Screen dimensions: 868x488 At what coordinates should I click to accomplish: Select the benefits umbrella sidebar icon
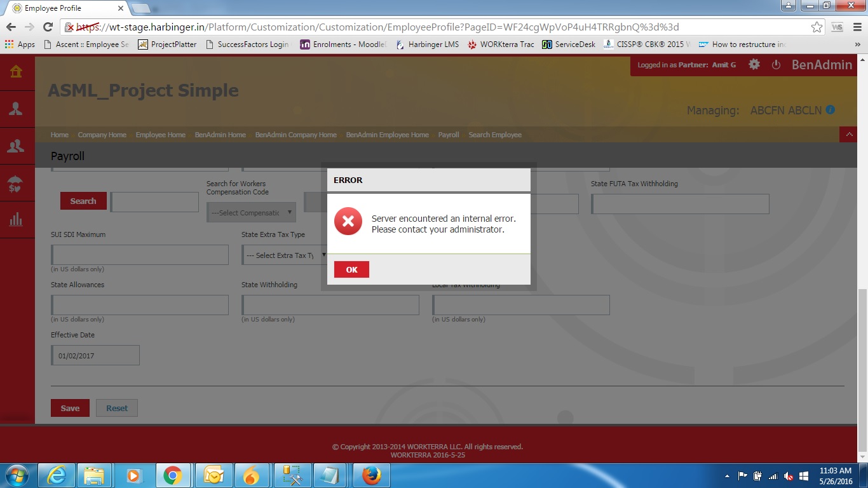click(17, 184)
